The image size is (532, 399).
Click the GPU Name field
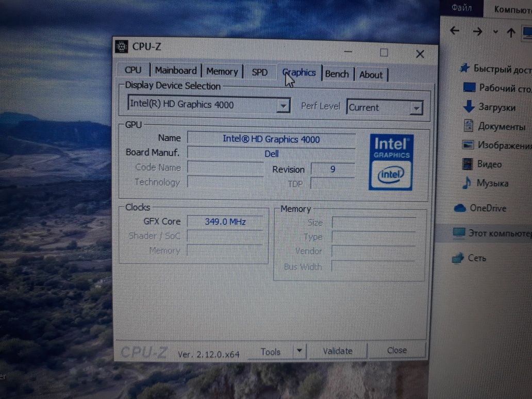(x=272, y=139)
